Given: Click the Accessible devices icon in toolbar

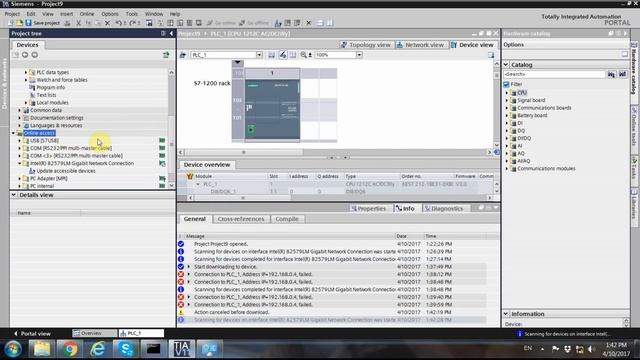Looking at the screenshot, I should (x=278, y=23).
